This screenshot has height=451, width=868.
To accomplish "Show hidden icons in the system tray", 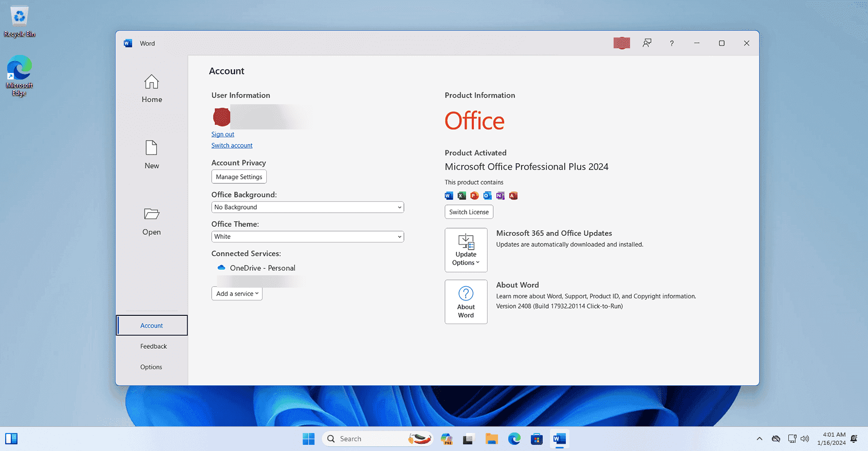I will pyautogui.click(x=759, y=439).
